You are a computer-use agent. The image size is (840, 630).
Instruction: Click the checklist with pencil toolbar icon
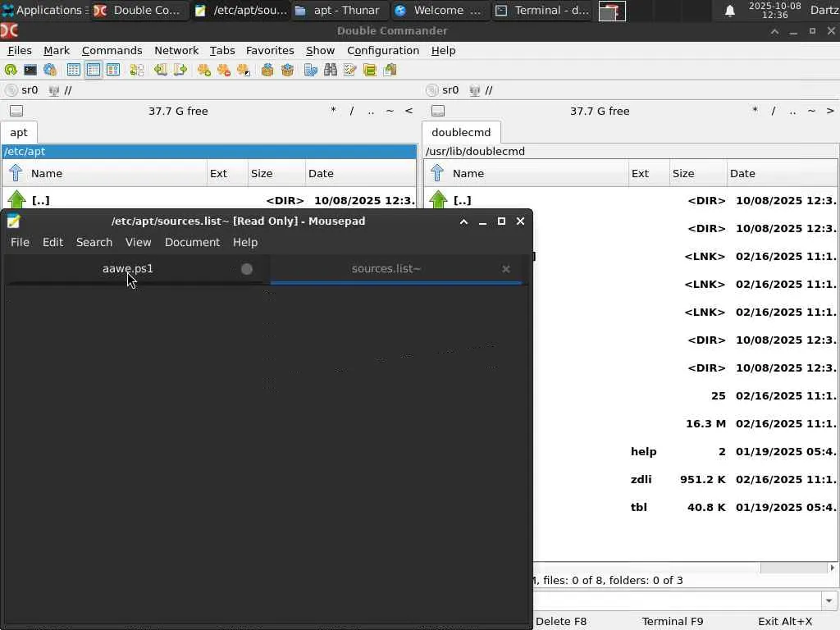tap(350, 70)
